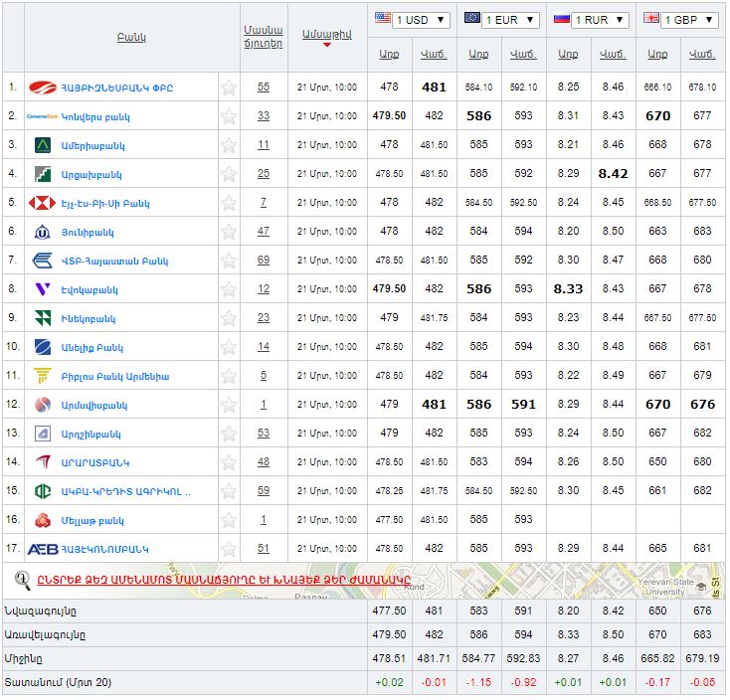730x700 pixels.
Task: Click the Ameriabank green logo icon
Action: [43, 145]
